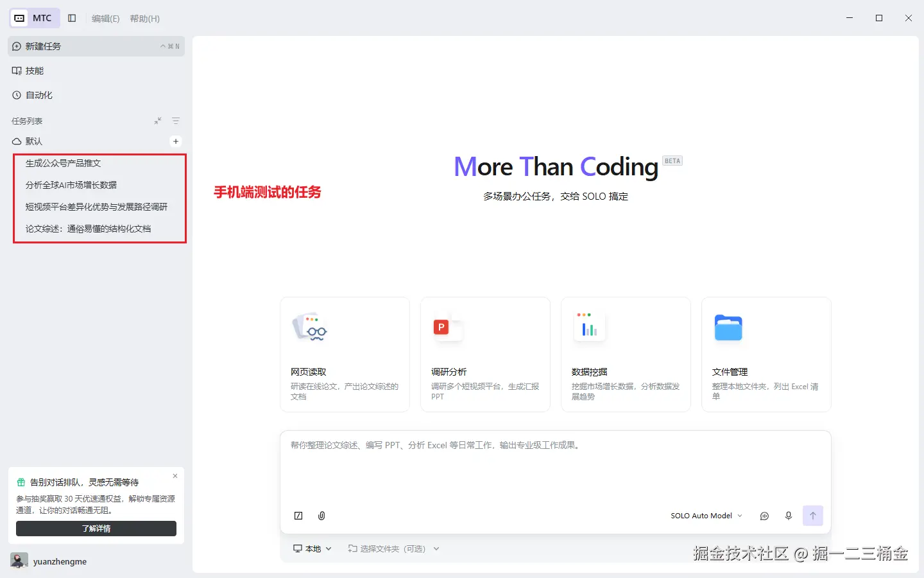924x578 pixels.
Task: Dismiss the promotion card with close icon
Action: coord(175,476)
